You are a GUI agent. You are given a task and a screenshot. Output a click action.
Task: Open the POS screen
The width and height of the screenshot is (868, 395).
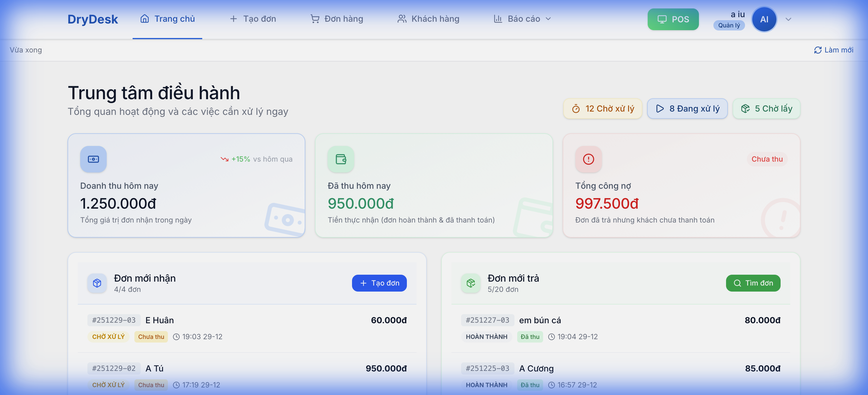pyautogui.click(x=673, y=19)
